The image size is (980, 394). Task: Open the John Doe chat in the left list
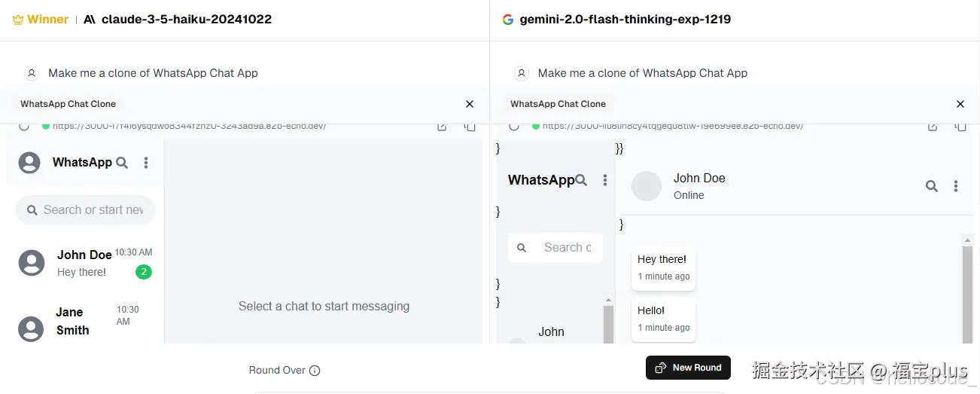click(x=84, y=262)
